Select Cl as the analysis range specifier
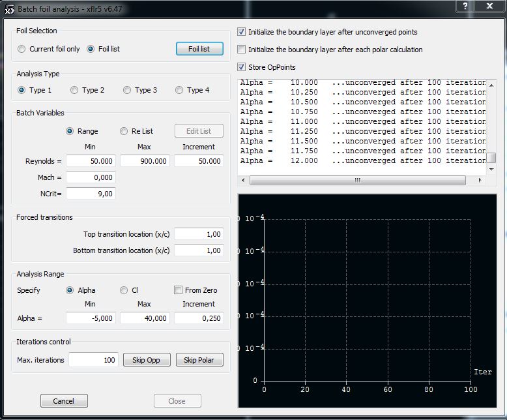This screenshot has height=420, width=507. click(124, 290)
